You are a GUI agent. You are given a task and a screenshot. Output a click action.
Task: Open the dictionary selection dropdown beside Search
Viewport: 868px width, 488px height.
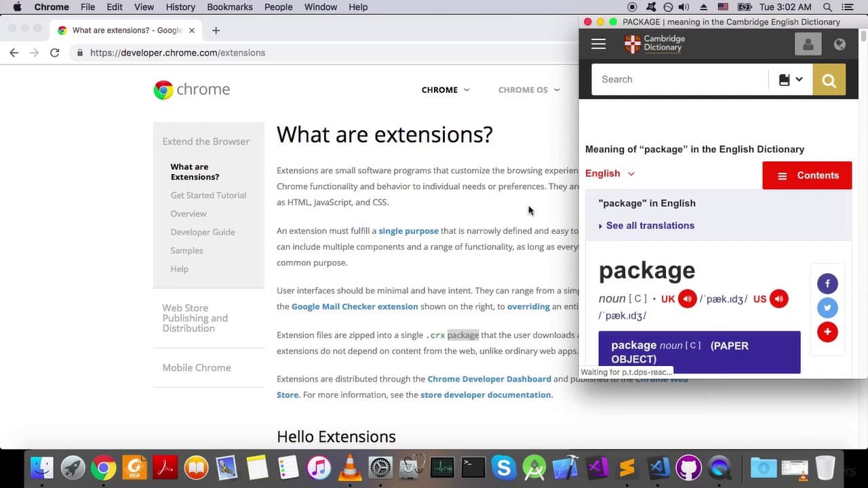[791, 79]
